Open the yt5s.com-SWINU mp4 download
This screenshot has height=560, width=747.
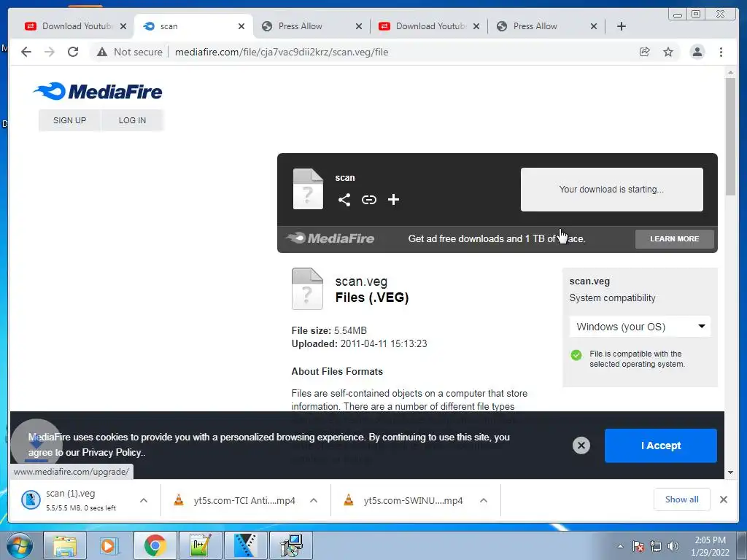coord(406,500)
